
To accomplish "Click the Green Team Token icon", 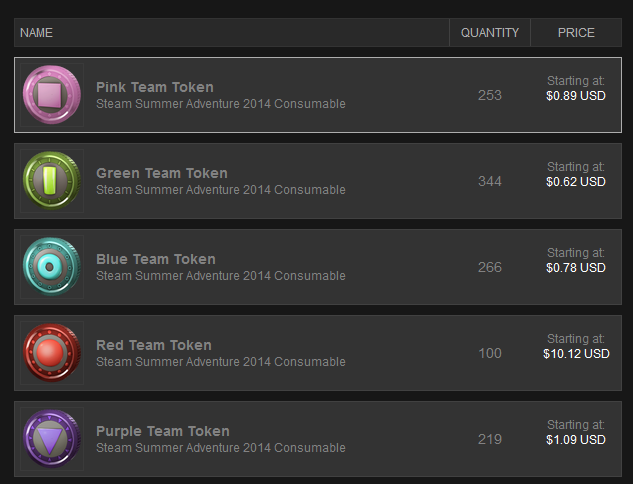I will pos(51,181).
